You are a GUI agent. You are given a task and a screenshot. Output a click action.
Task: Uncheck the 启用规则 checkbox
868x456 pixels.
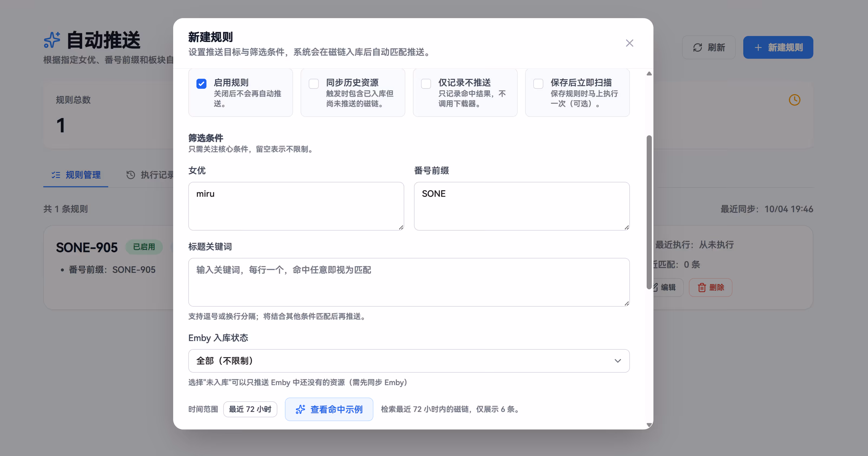201,84
